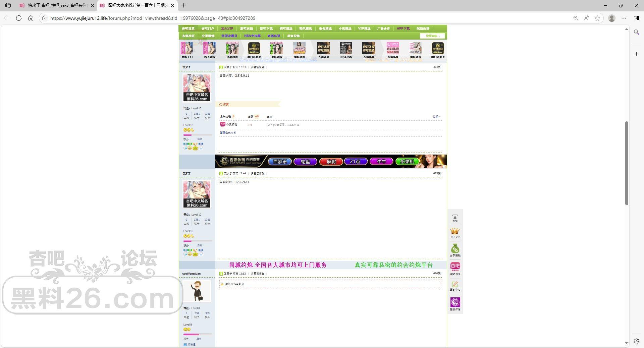644x348 pixels.
Task: Open 小说精选 navigation item
Action: pyautogui.click(x=345, y=28)
